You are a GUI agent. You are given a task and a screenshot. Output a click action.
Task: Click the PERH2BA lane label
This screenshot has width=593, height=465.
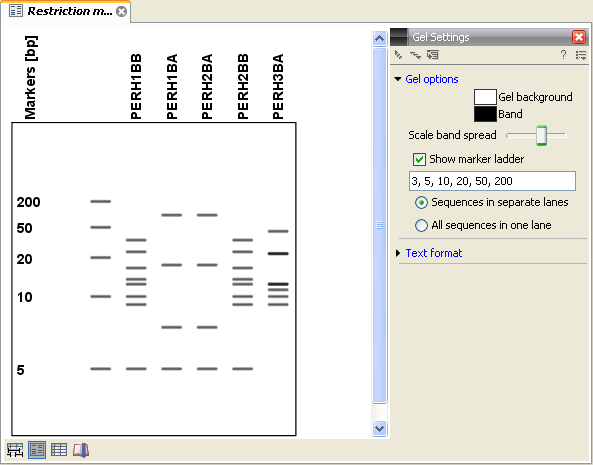(207, 87)
